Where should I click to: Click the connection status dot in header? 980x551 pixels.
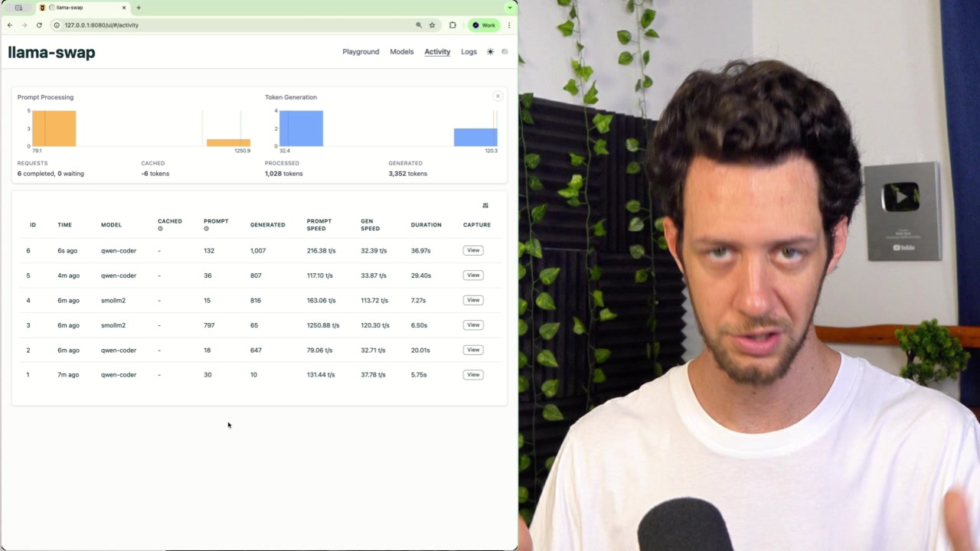505,52
